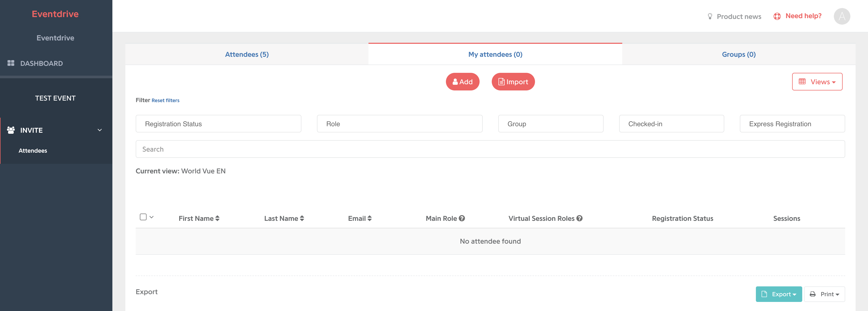Click the Sessions column header
The height and width of the screenshot is (311, 868).
click(786, 218)
